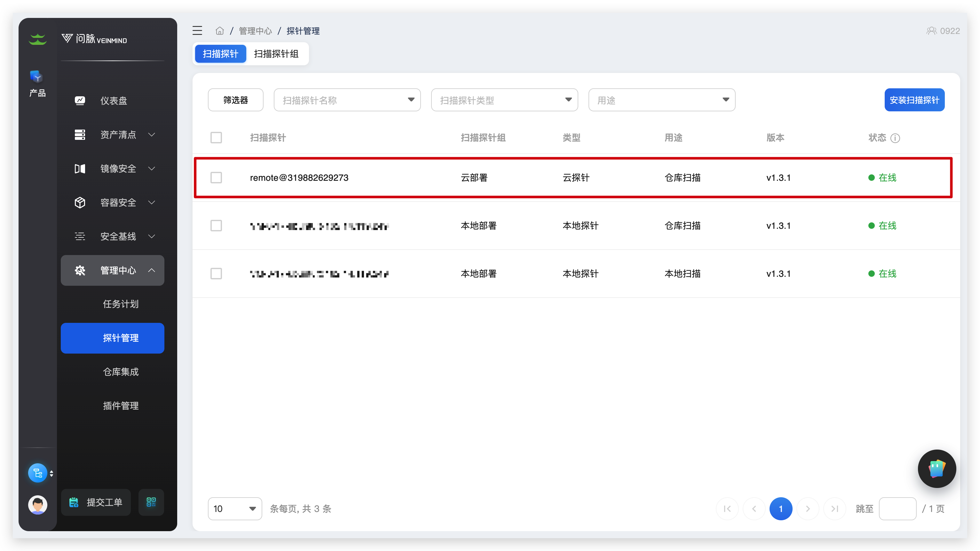
Task: Toggle the hamburger sidebar menu icon
Action: pos(197,30)
